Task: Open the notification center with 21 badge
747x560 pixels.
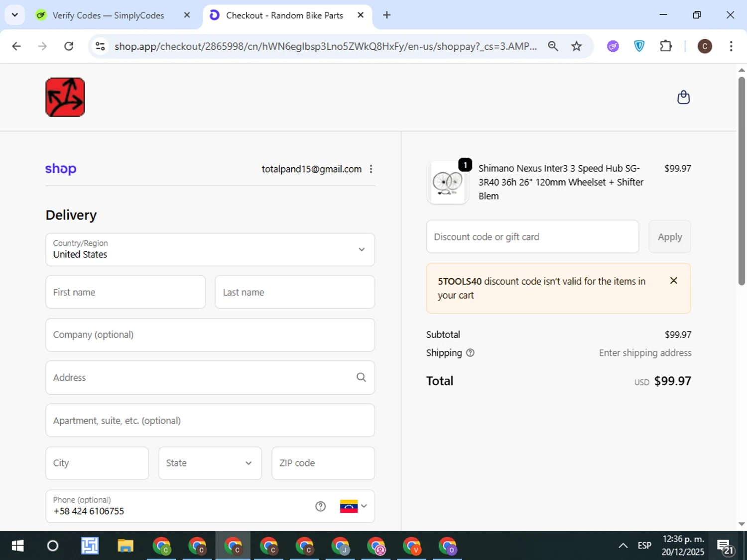Action: (x=725, y=546)
